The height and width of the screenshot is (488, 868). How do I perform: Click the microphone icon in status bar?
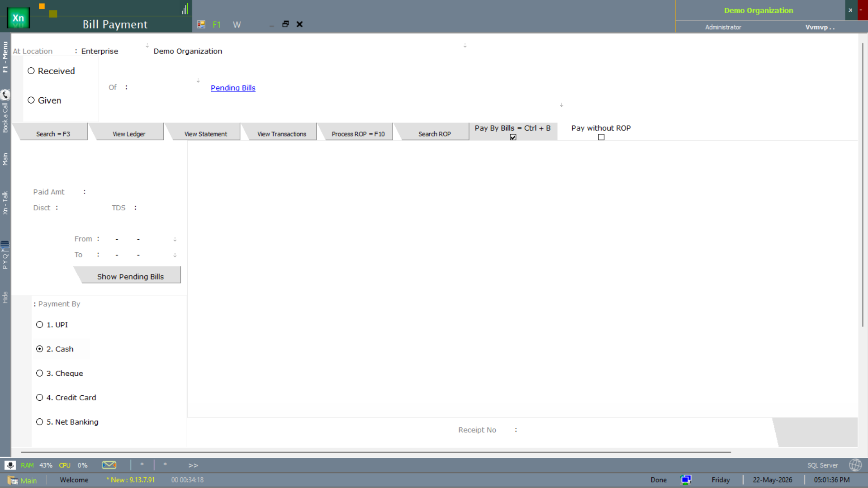(x=10, y=465)
